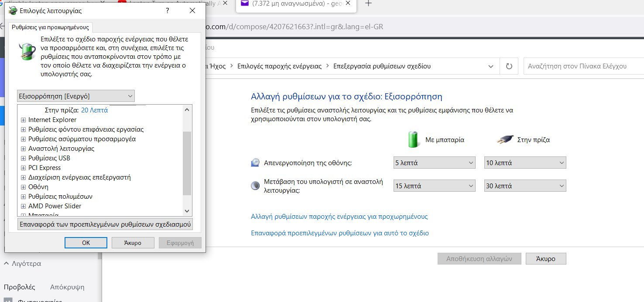Viewport: 644px width, 302px height.
Task: Expand Ρυθμίσεις ασύρματου προσαρμογέα node
Action: coord(24,139)
